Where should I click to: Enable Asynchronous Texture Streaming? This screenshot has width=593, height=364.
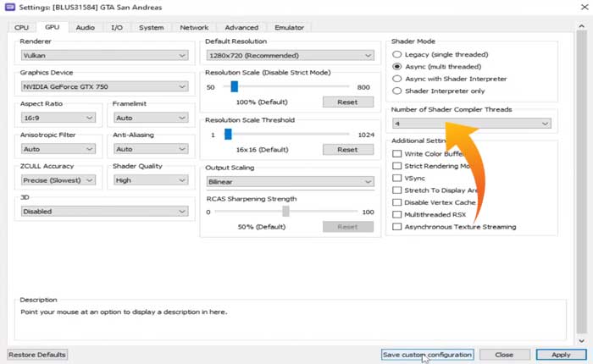point(397,227)
